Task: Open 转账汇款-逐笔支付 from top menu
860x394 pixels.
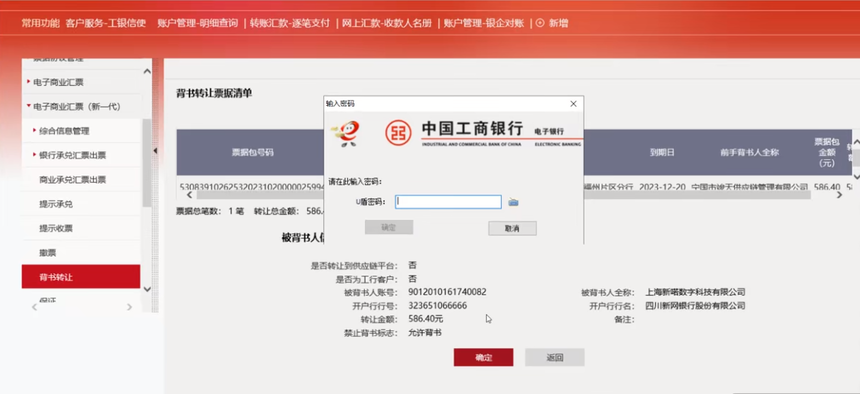Action: 290,23
